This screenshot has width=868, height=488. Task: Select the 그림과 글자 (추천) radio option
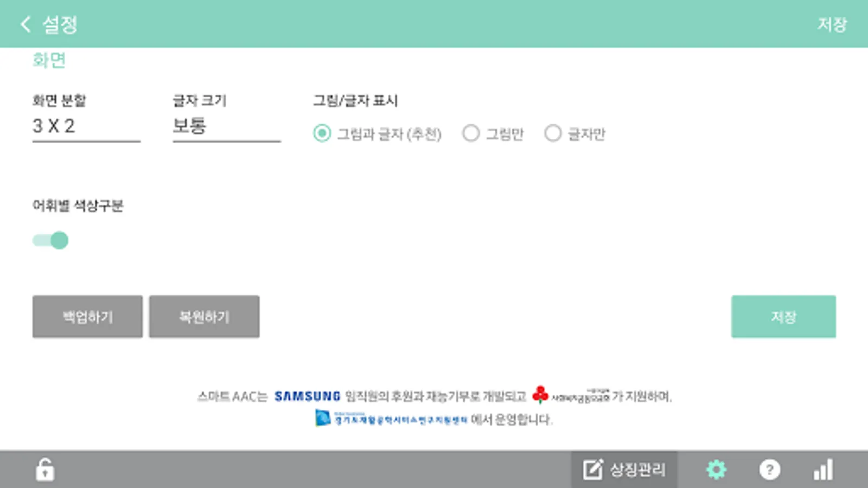(322, 133)
